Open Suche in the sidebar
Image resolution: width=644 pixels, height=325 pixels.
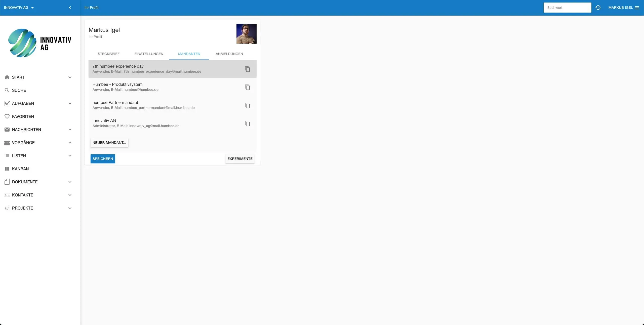(x=19, y=90)
